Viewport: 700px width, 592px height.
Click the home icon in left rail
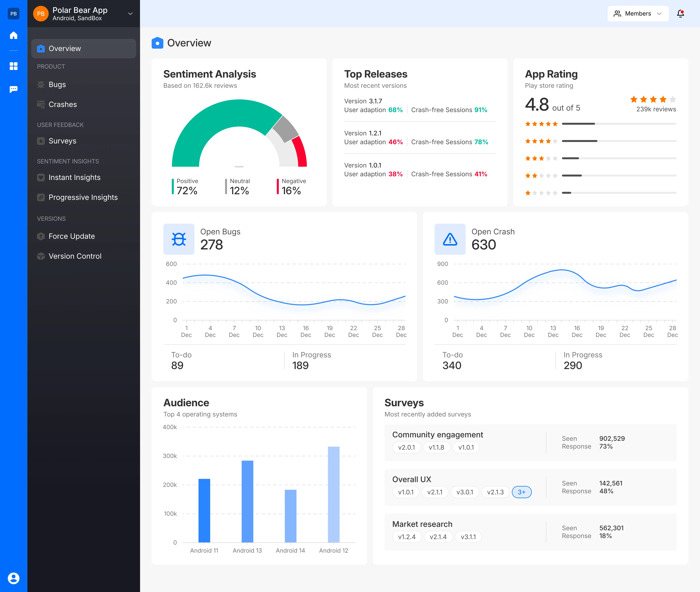coord(13,35)
